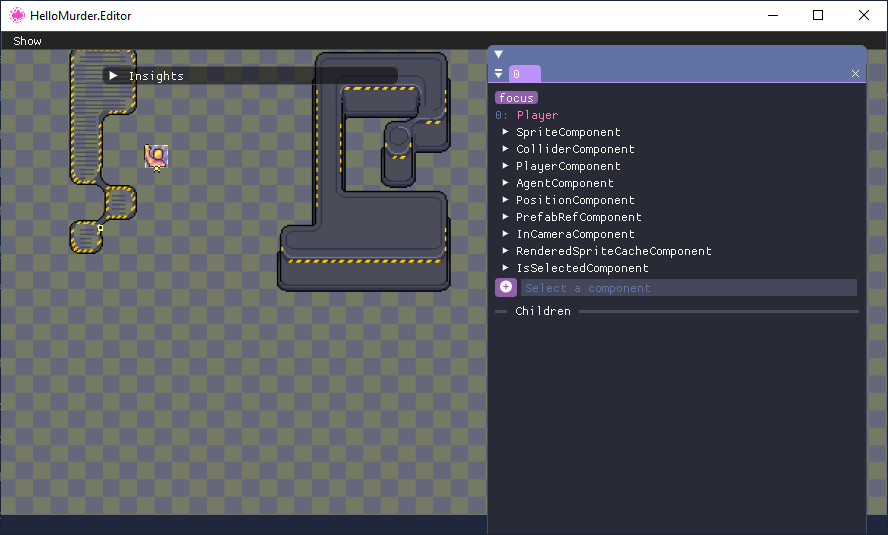The image size is (888, 535).
Task: Select the player sprite in the scene
Action: click(x=156, y=156)
